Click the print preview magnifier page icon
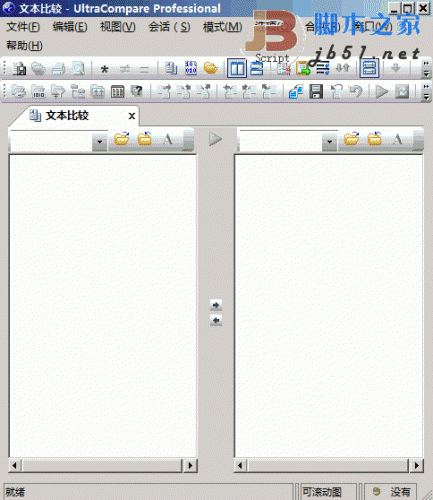Image resolution: width=433 pixels, height=500 pixels. pos(78,69)
